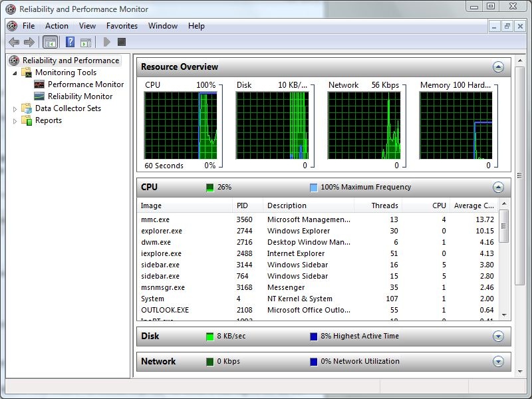Collapse the CPU section chevron
Image resolution: width=532 pixels, height=399 pixels.
click(498, 188)
